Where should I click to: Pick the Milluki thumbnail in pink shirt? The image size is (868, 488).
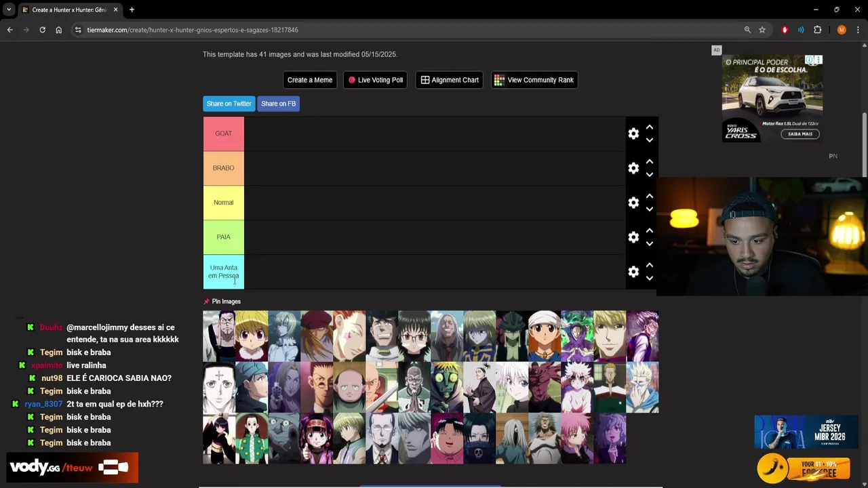tap(447, 439)
